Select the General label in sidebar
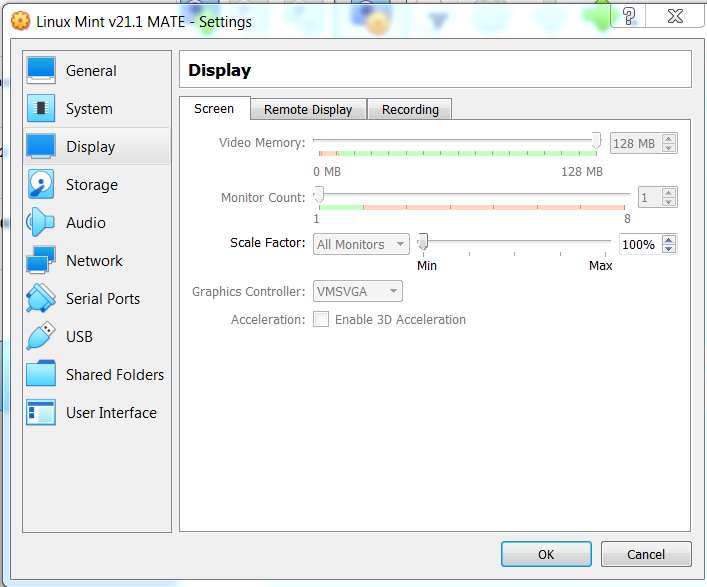Viewport: 707px width, 587px height. pos(91,71)
